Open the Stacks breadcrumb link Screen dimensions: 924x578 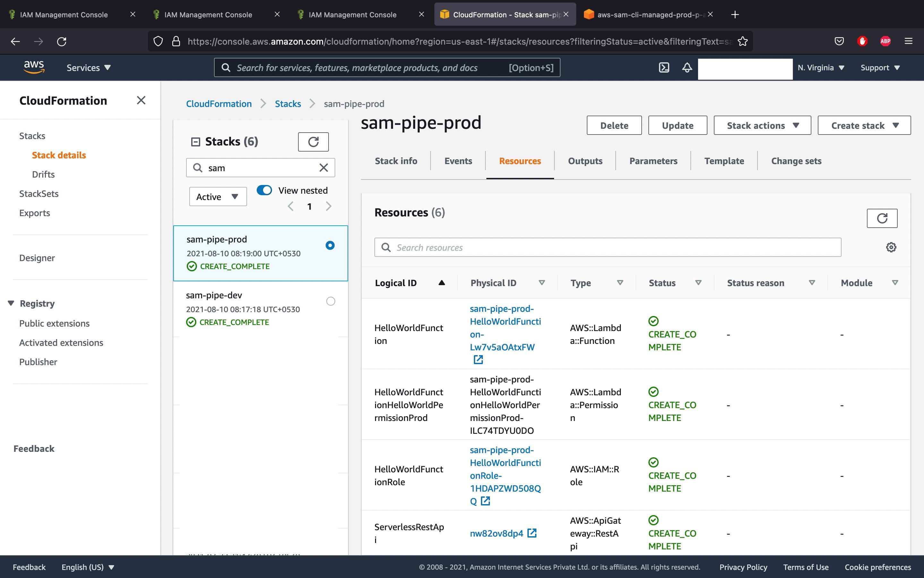click(288, 104)
